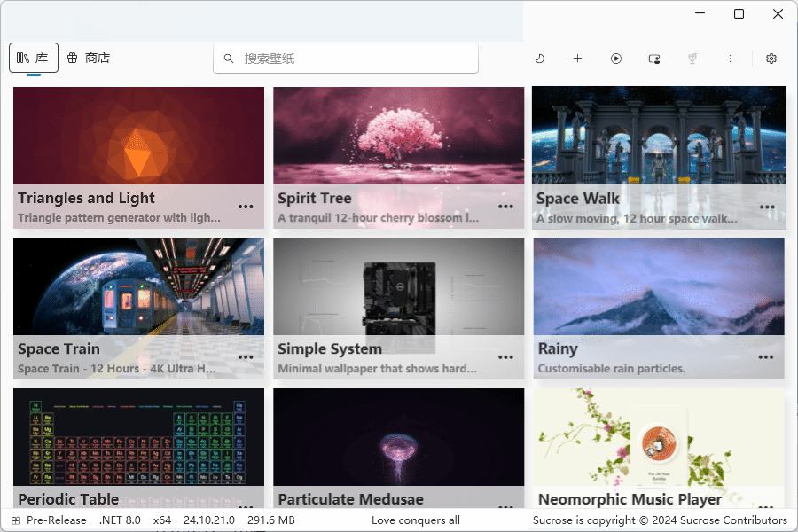Open options menu for Triangles and Light
The height and width of the screenshot is (532, 798).
click(x=246, y=207)
